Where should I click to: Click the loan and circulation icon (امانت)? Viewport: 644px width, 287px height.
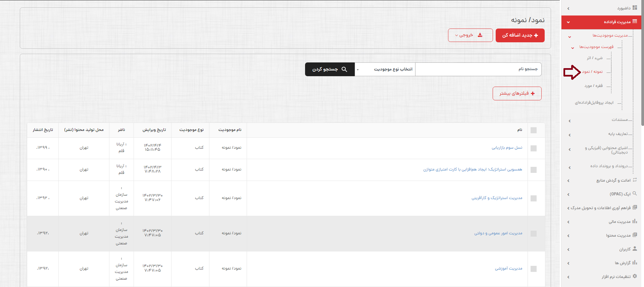(635, 180)
